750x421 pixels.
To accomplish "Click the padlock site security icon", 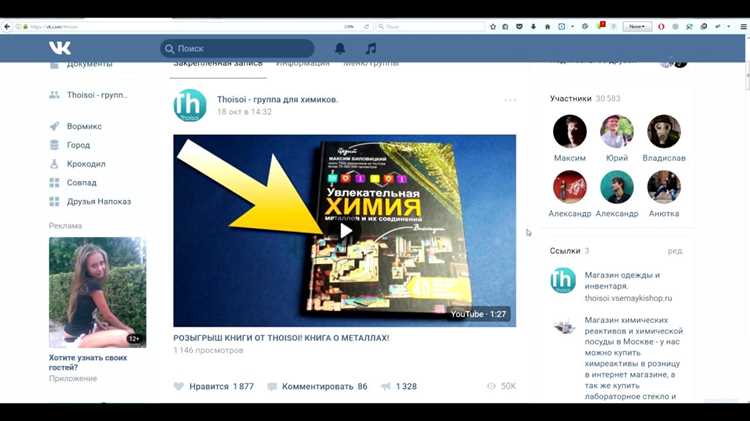I will click(25, 27).
